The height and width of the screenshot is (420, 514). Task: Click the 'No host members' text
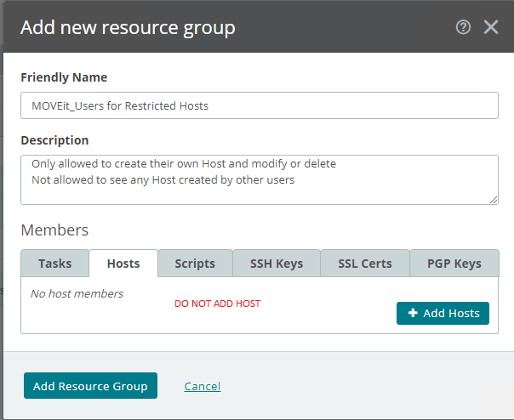[x=77, y=293]
